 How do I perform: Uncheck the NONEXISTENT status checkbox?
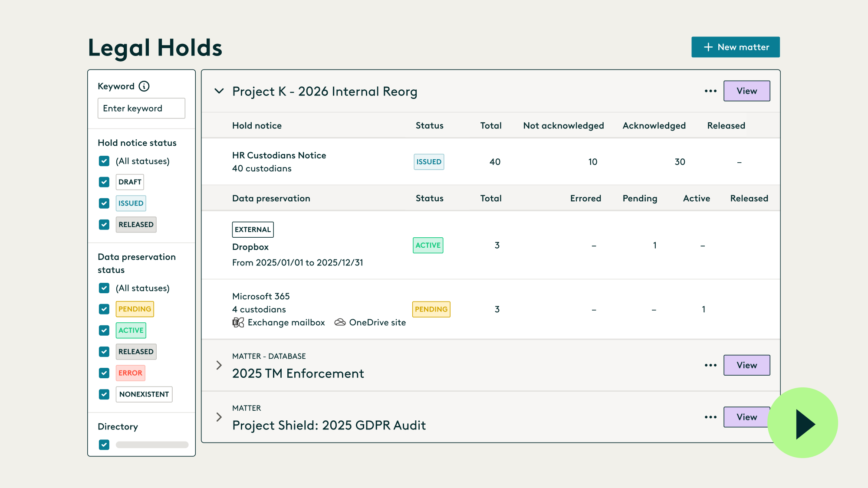[104, 394]
